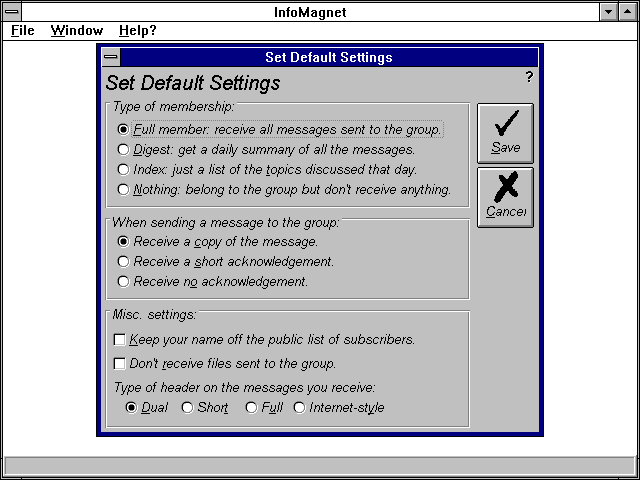The height and width of the screenshot is (480, 640).
Task: Select Full member membership option
Action: point(123,129)
